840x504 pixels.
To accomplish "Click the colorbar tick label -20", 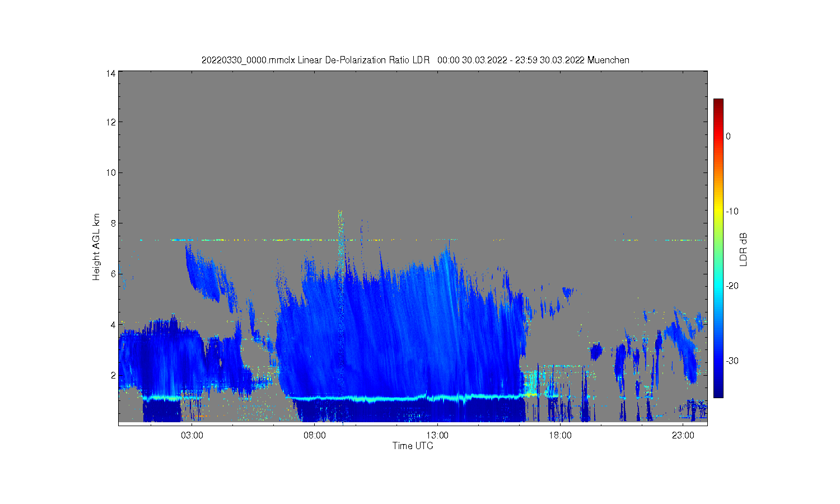I will (732, 286).
